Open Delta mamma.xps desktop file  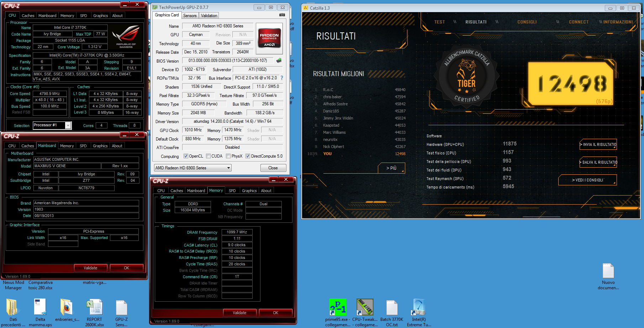pos(40,307)
